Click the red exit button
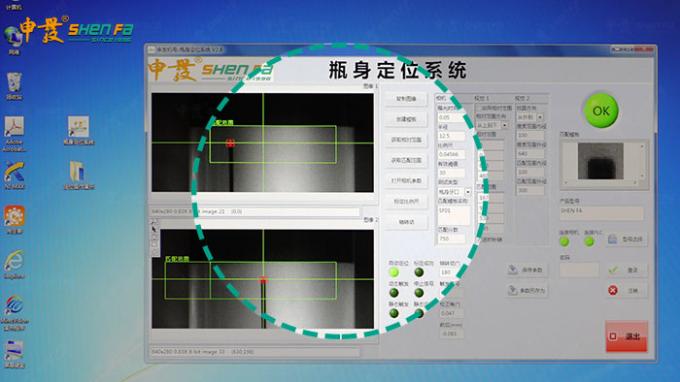The image size is (680, 382). point(626,336)
